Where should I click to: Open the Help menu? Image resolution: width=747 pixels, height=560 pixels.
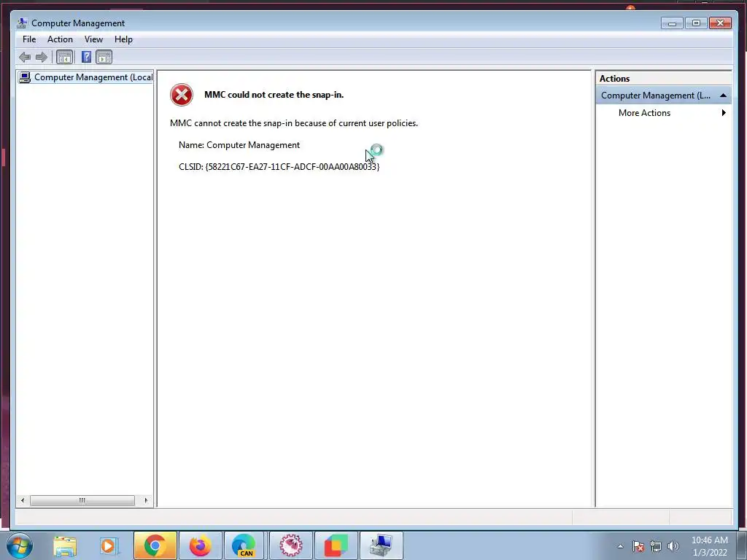point(123,39)
